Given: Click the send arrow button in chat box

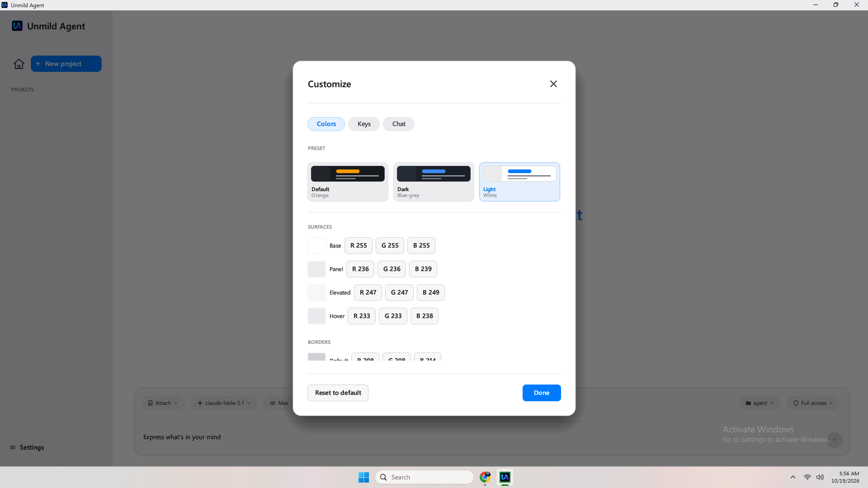Looking at the screenshot, I should click(x=835, y=440).
